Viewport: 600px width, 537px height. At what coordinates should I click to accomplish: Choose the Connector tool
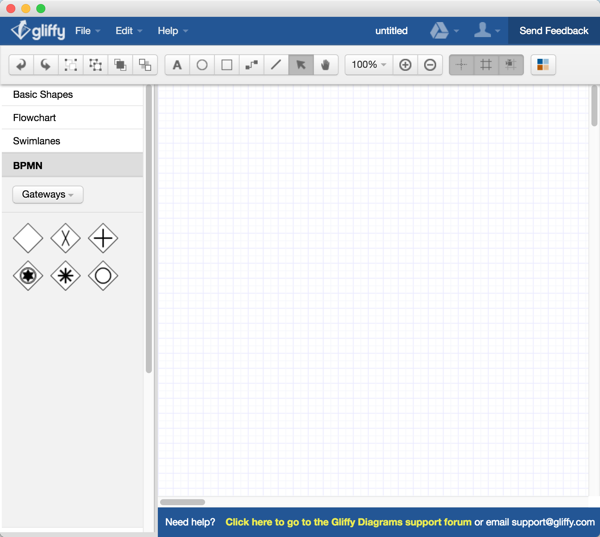coord(251,65)
